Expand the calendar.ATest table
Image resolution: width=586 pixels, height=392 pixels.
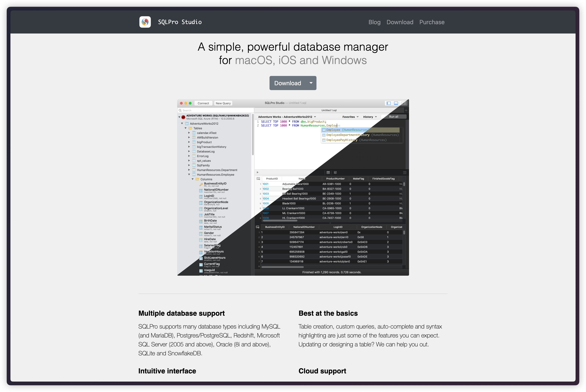(189, 133)
